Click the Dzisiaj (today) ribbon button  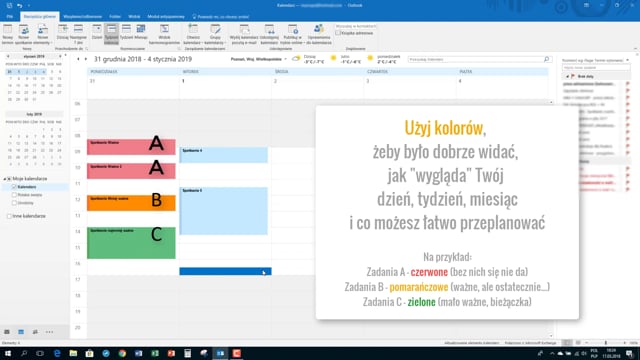pyautogui.click(x=62, y=33)
